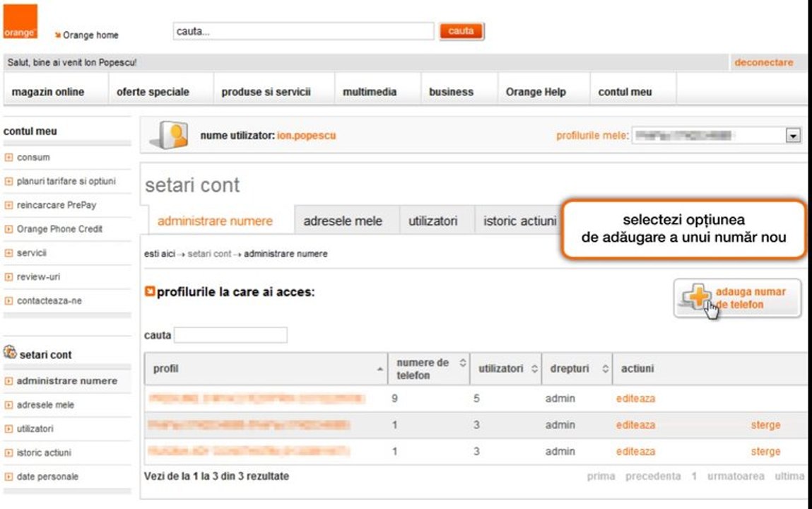The image size is (812, 509).
Task: Open magazin online menu
Action: click(x=48, y=92)
